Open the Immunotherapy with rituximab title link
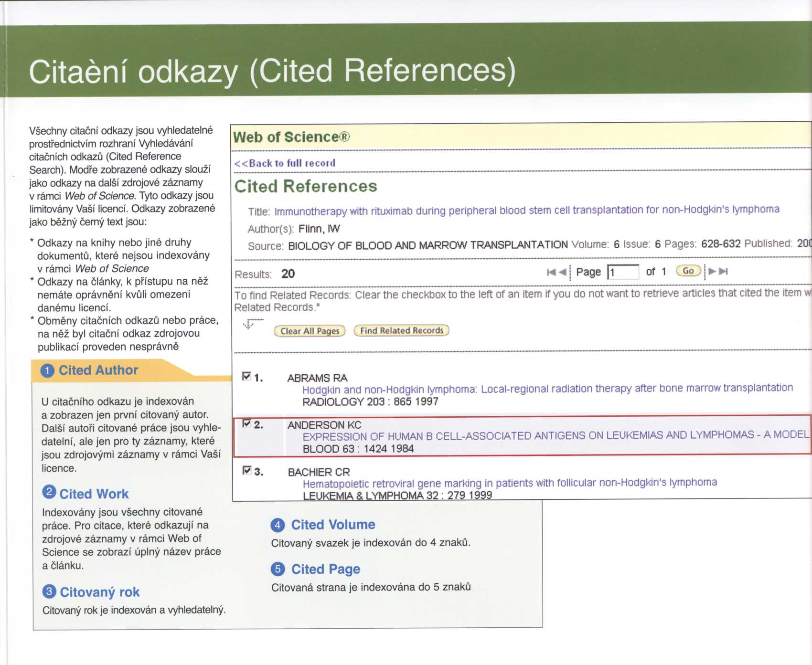Viewport: 812px width, 665px height. pos(527,210)
